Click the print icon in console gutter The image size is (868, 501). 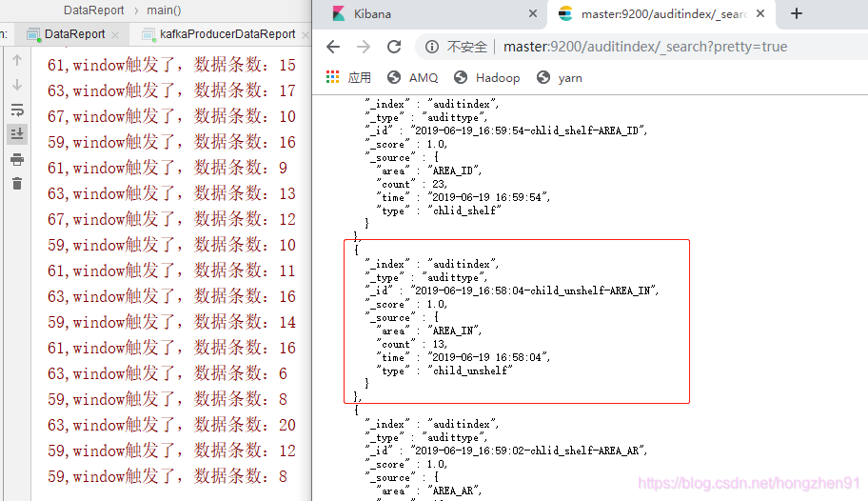point(17,160)
